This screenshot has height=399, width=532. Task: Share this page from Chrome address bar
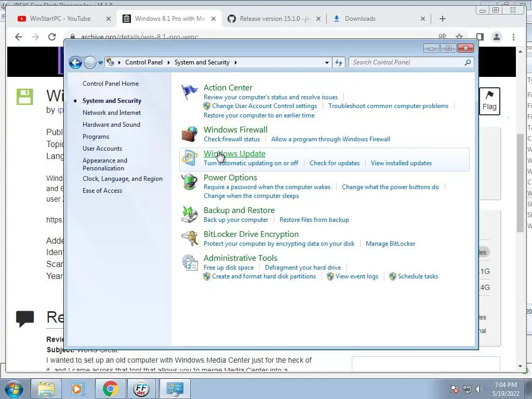pyautogui.click(x=442, y=37)
